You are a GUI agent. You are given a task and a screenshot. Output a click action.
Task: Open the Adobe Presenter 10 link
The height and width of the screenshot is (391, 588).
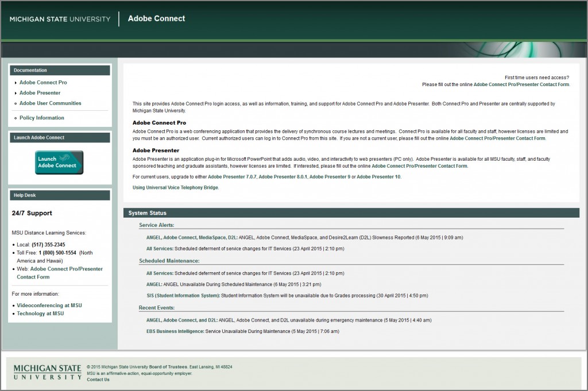click(x=378, y=177)
